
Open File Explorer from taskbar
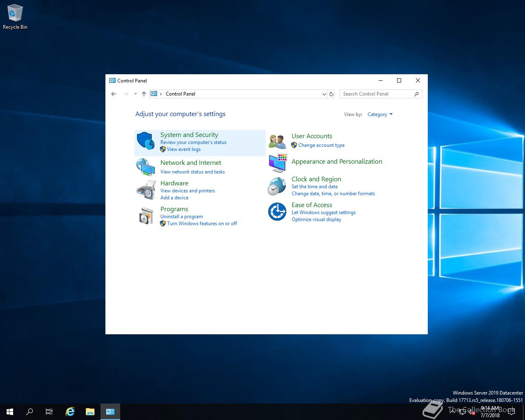(90, 412)
